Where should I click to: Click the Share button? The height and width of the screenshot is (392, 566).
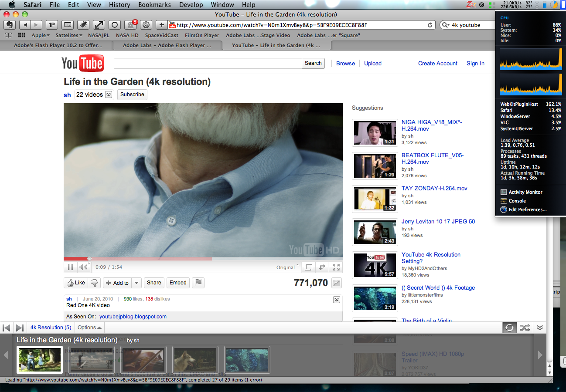(154, 283)
